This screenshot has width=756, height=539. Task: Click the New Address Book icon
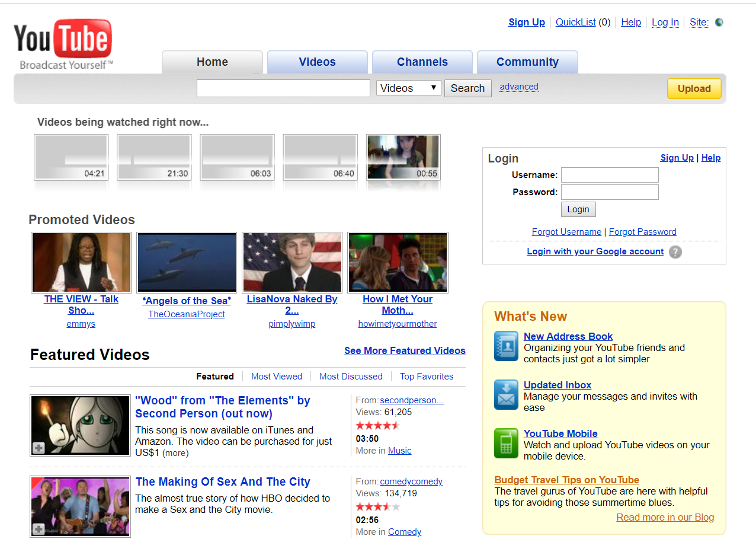(x=506, y=346)
